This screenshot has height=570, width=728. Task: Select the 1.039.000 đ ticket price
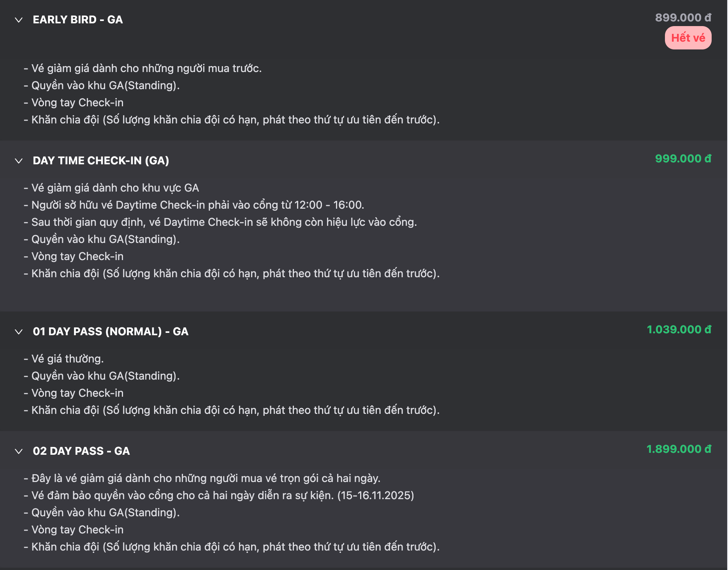click(679, 330)
